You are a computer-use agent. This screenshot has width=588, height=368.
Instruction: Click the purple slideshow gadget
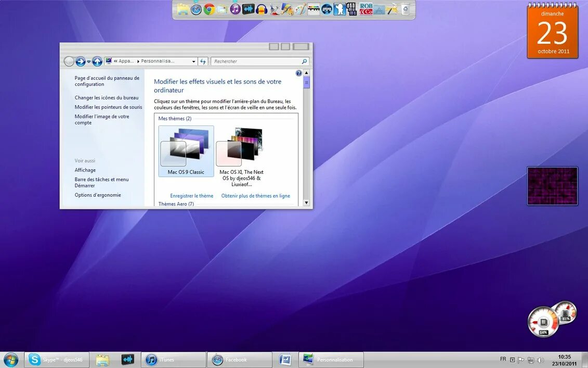[552, 186]
